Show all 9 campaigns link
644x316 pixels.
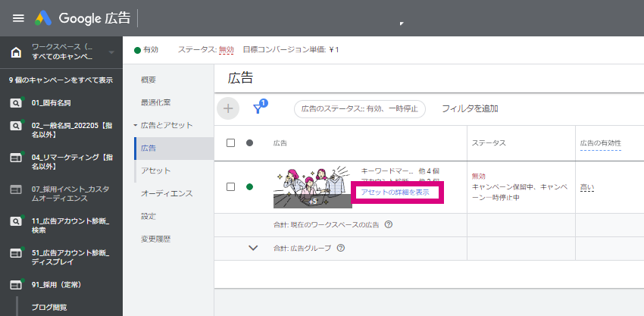pyautogui.click(x=61, y=80)
